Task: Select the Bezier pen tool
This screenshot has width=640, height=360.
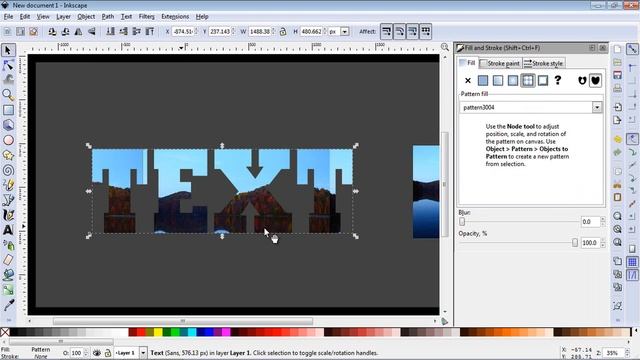Action: (x=8, y=200)
